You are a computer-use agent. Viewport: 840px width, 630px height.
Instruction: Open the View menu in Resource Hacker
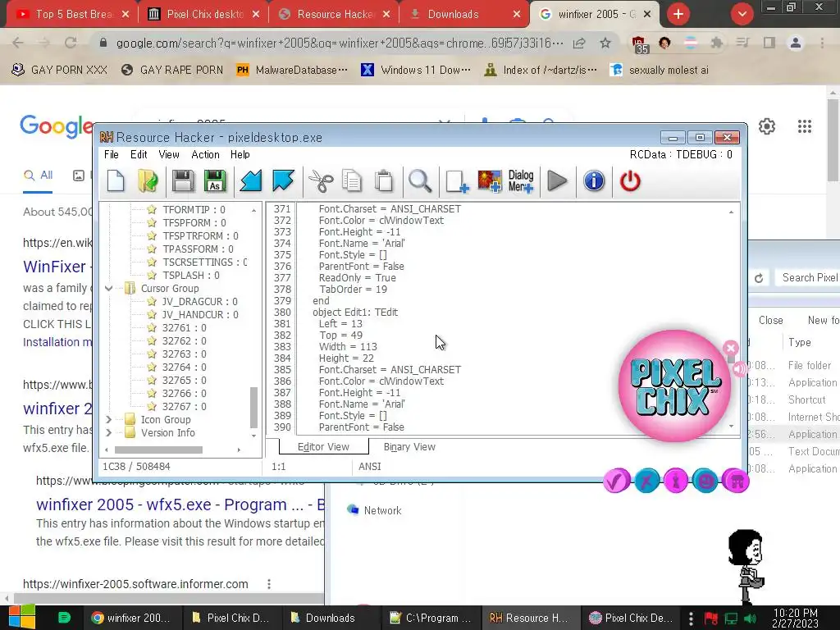coord(169,154)
